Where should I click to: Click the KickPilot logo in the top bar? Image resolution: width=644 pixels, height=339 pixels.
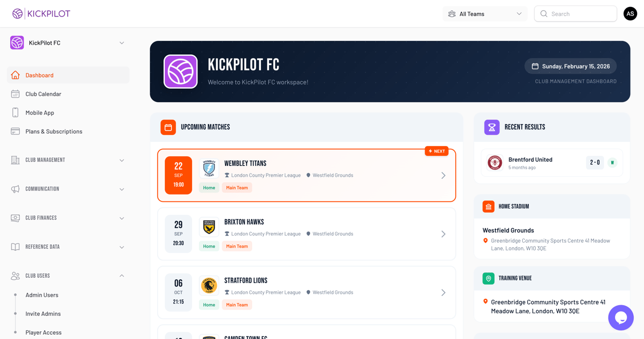pyautogui.click(x=41, y=13)
